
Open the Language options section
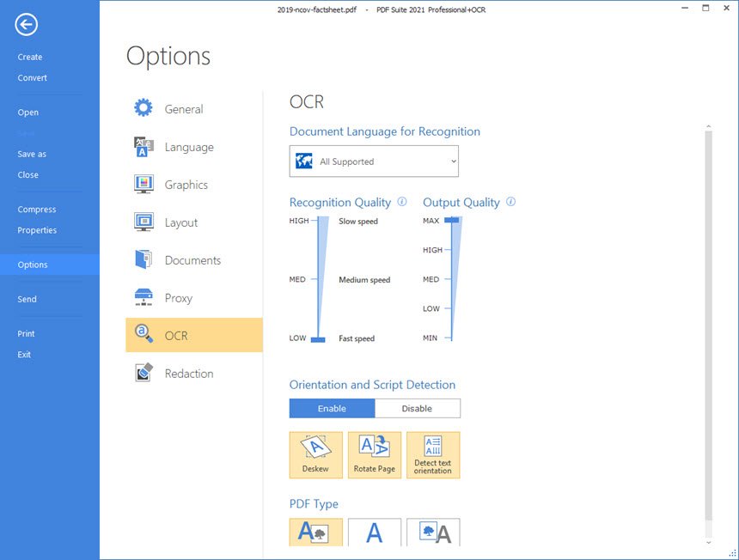(x=193, y=147)
